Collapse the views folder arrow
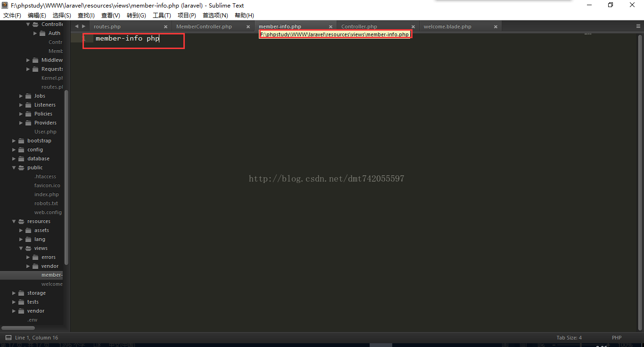Screen dimensions: 644x347 tap(21, 248)
